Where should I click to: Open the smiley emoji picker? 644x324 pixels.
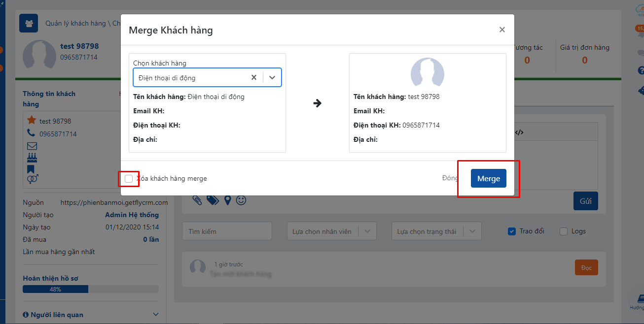(241, 200)
